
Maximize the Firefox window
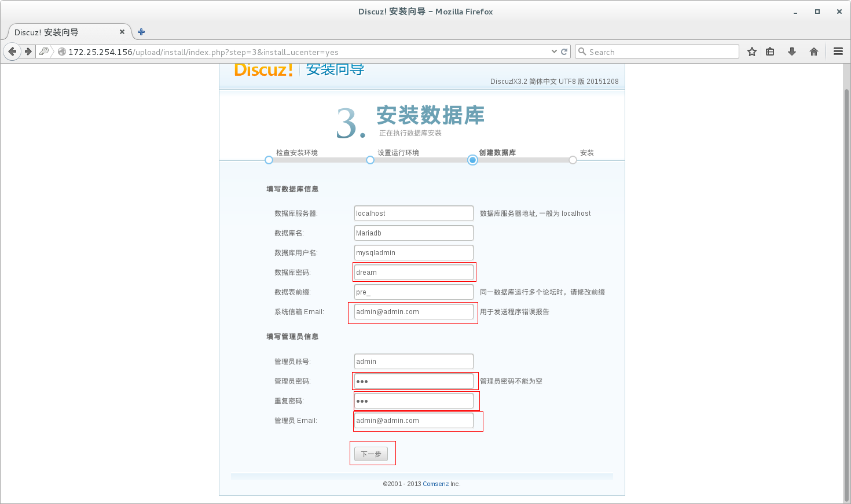point(817,12)
